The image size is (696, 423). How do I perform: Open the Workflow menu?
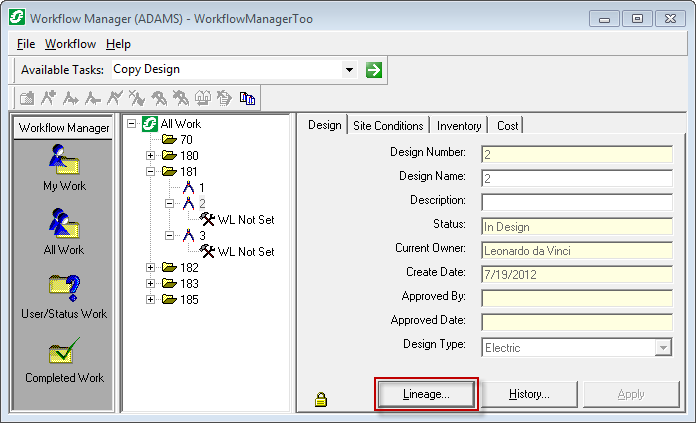[70, 44]
